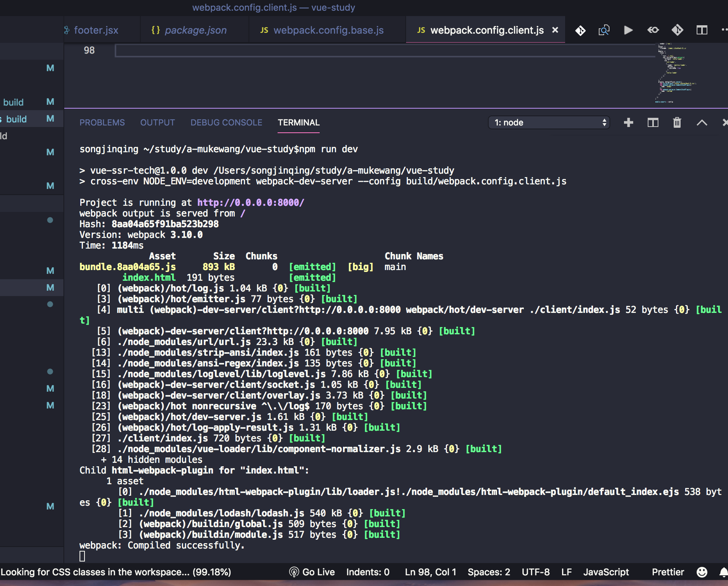Switch to the PROBLEMS panel tab

[x=102, y=122]
